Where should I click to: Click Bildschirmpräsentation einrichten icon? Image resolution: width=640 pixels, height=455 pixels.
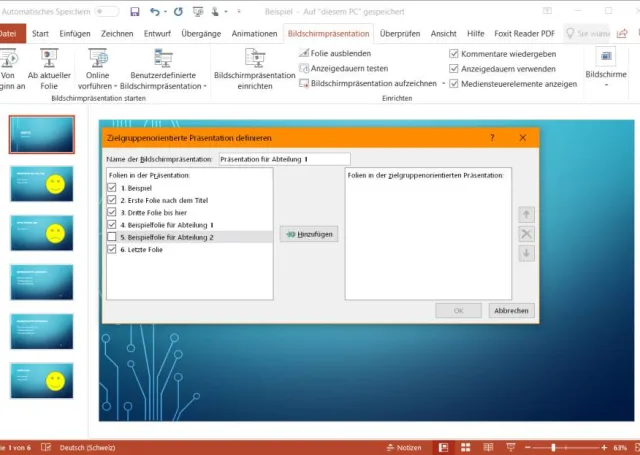(x=255, y=58)
